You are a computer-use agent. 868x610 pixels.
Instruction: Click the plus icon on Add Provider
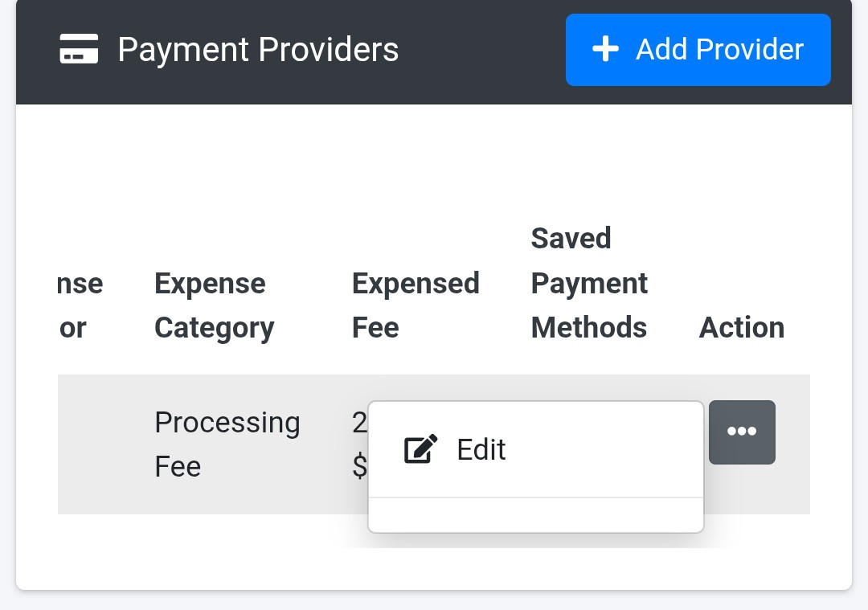click(605, 50)
